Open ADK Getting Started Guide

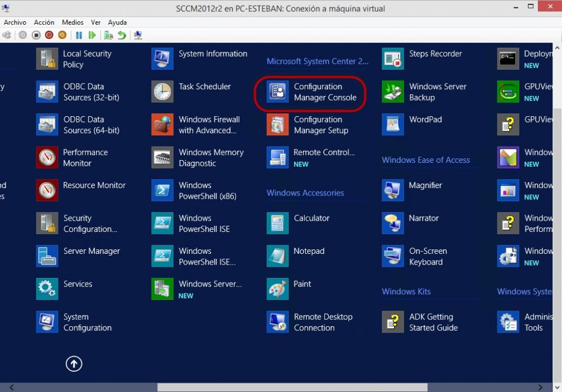tap(420, 322)
